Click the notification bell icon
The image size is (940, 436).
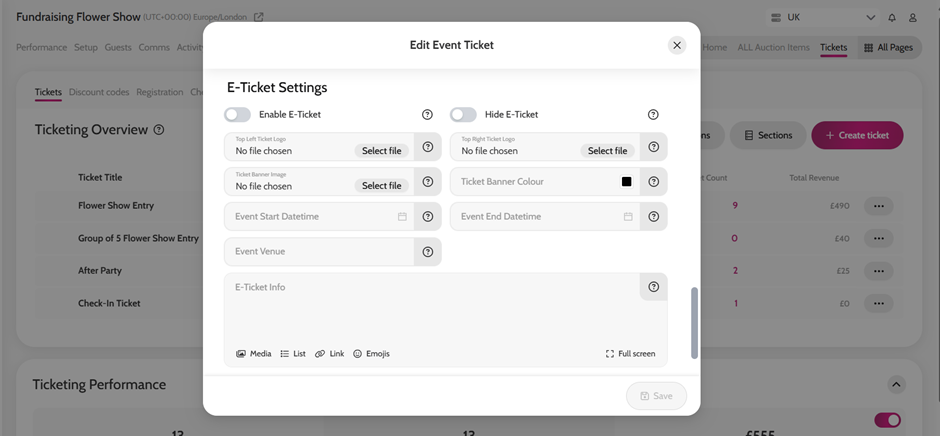(892, 18)
